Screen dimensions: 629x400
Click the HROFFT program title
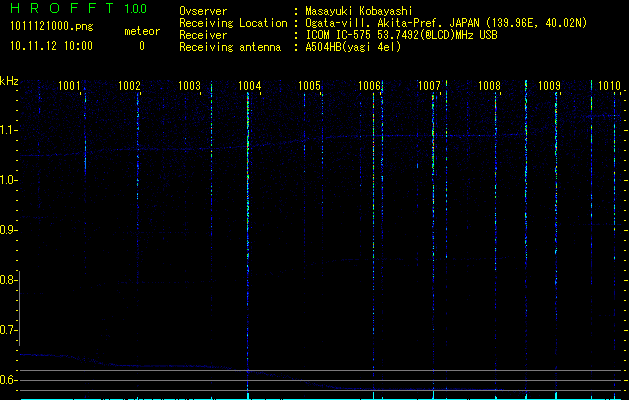62,8
